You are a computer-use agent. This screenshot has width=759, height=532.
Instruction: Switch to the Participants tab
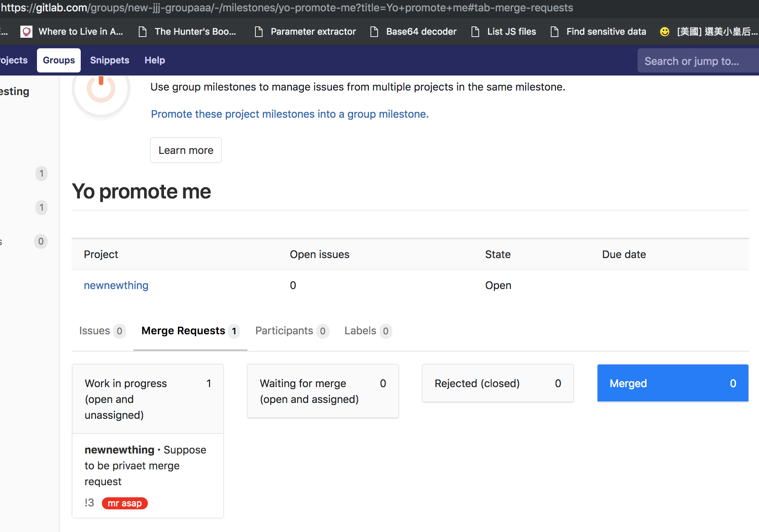point(284,331)
